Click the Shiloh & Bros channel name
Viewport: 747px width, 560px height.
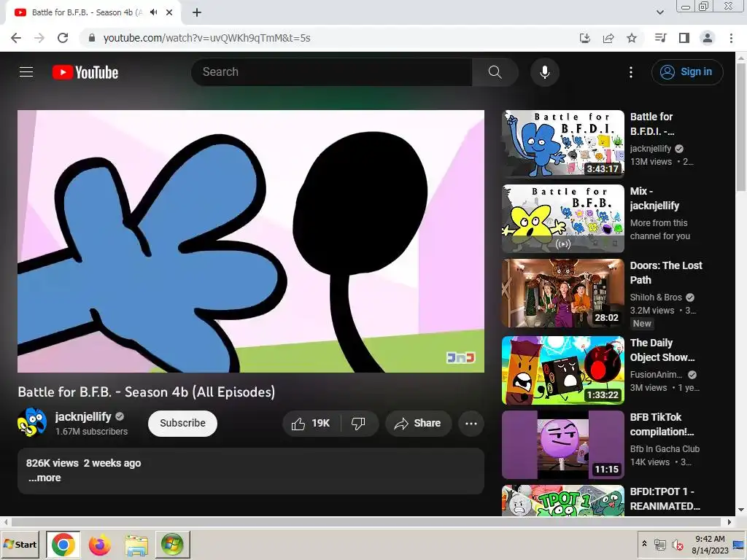656,297
